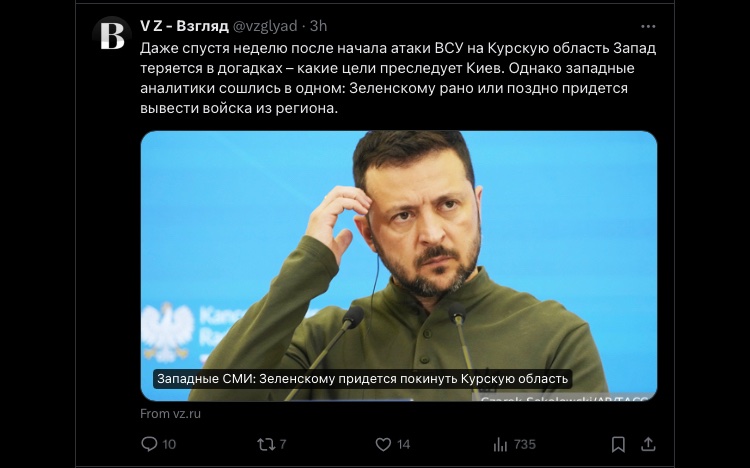The image size is (750, 468).
Task: Share the post using the upload arrow icon
Action: [648, 444]
